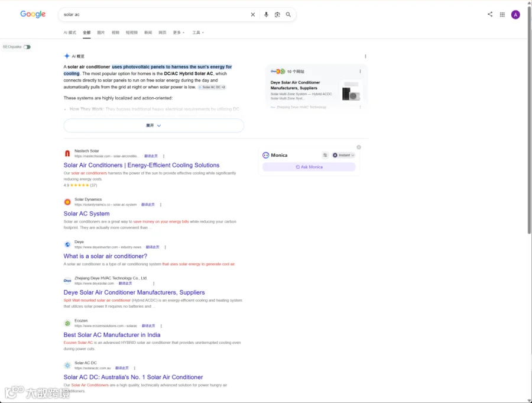Open more options for Zhejiang Deye result
This screenshot has height=403, width=532.
tap(154, 283)
